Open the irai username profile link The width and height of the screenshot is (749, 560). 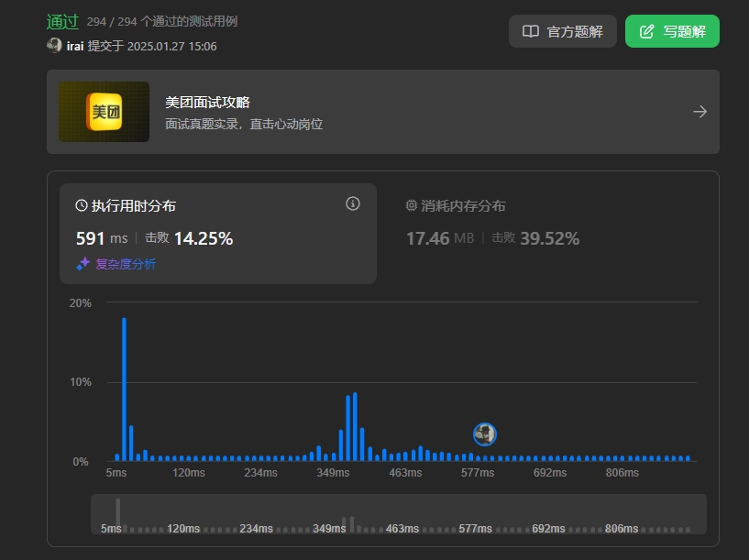click(x=75, y=46)
